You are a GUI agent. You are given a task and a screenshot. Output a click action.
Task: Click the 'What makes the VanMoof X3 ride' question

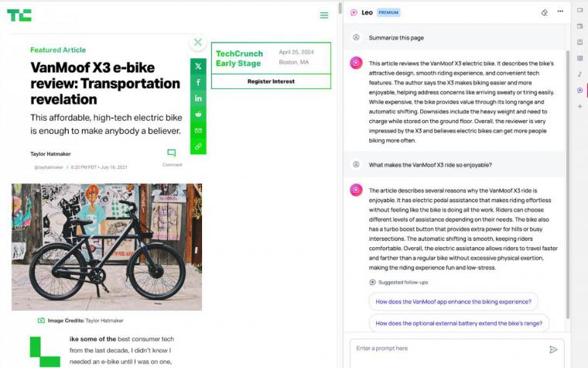coord(430,165)
